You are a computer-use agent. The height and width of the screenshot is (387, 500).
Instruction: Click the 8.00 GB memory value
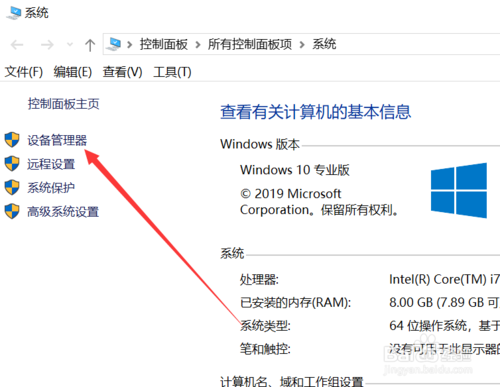pyautogui.click(x=444, y=303)
